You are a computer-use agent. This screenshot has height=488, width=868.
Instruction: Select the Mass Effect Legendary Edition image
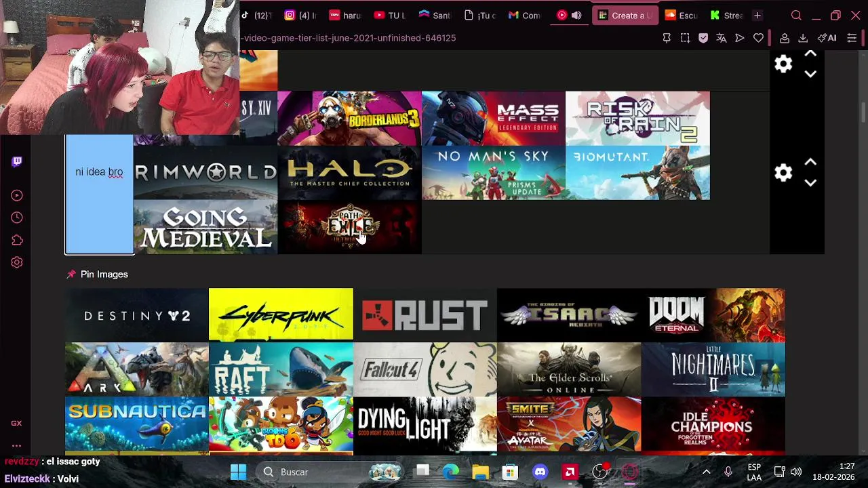click(x=493, y=118)
